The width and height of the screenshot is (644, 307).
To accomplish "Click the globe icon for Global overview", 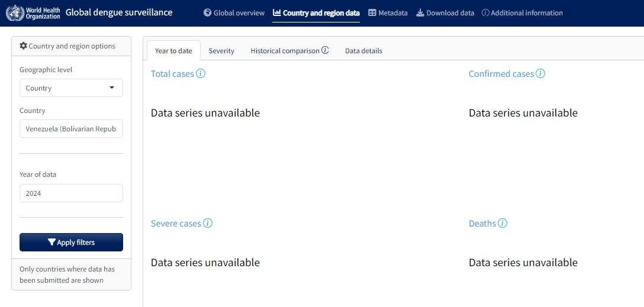I will 208,13.
